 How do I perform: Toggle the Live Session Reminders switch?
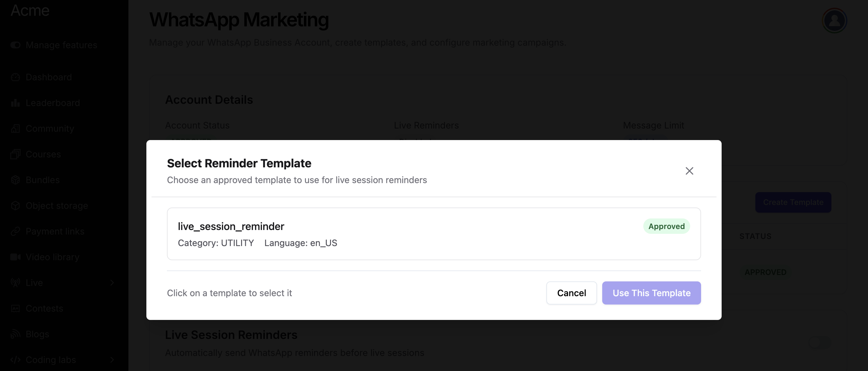[820, 343]
